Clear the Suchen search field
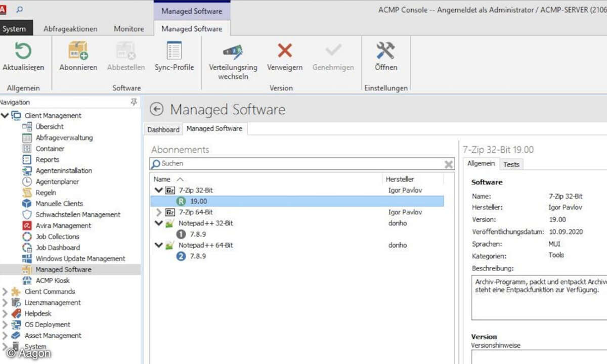The image size is (607, 364). point(448,164)
